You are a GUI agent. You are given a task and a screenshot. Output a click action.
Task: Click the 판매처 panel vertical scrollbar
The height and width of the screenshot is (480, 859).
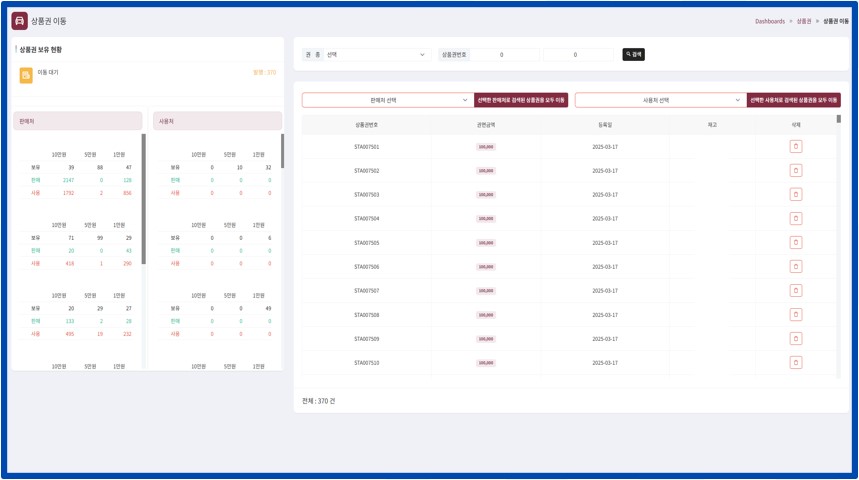(144, 200)
